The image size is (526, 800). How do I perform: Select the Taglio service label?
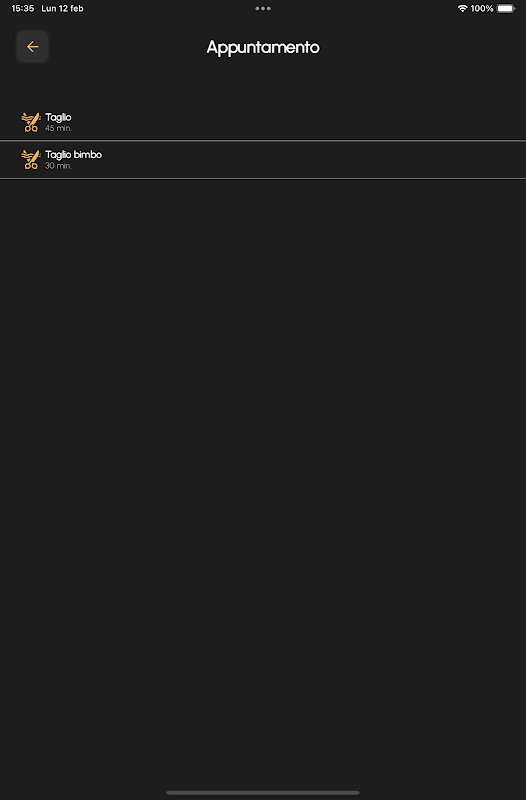click(x=58, y=117)
